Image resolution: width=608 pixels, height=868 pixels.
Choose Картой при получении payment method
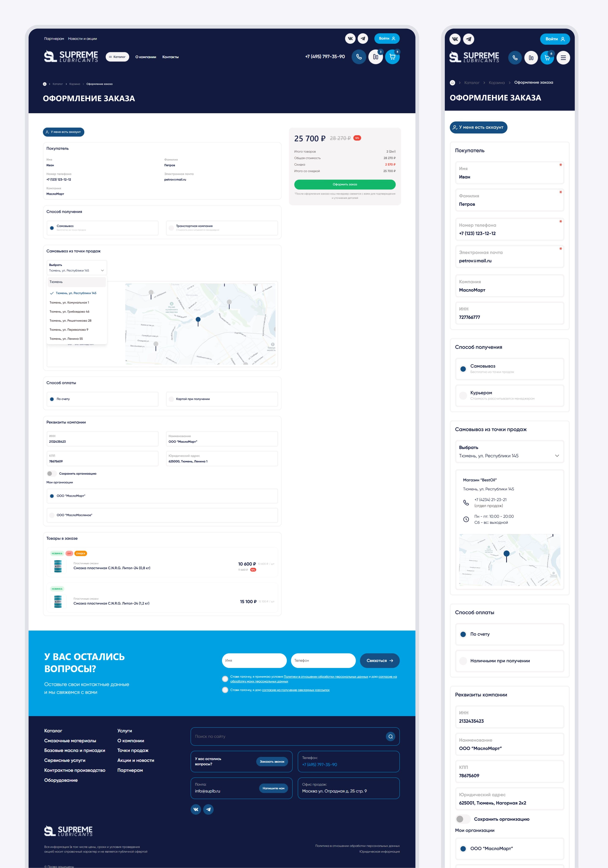pyautogui.click(x=222, y=399)
